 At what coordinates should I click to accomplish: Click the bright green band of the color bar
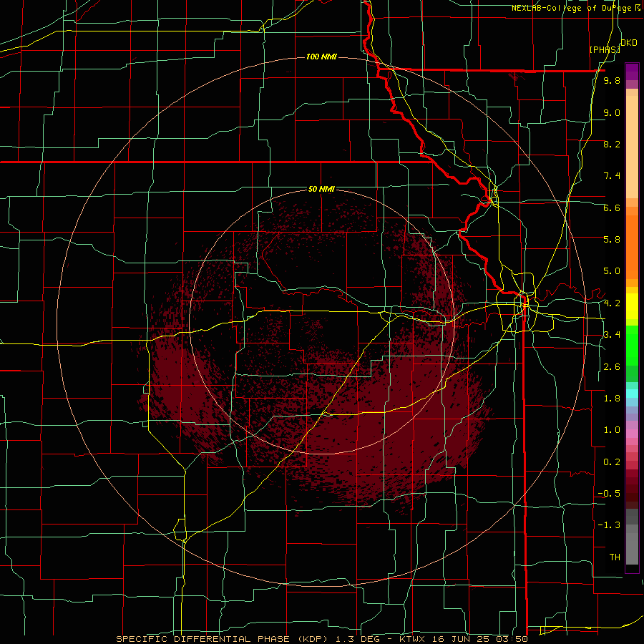coord(632,345)
